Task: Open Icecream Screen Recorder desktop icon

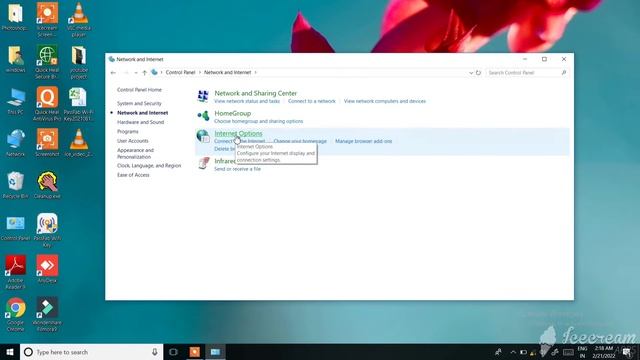Action: click(x=47, y=20)
